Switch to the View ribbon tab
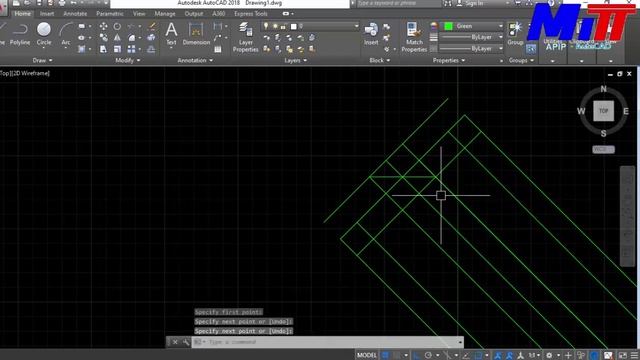This screenshot has height=360, width=640. (139, 13)
